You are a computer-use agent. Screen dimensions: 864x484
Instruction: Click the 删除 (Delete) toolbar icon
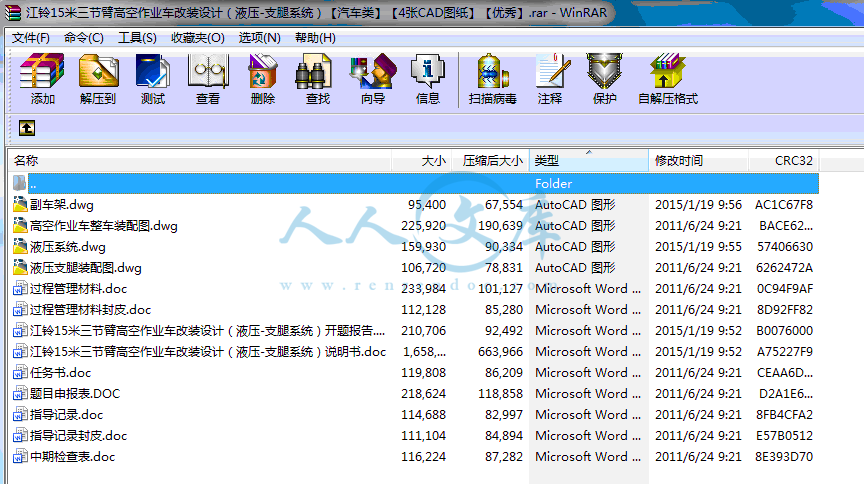click(263, 79)
